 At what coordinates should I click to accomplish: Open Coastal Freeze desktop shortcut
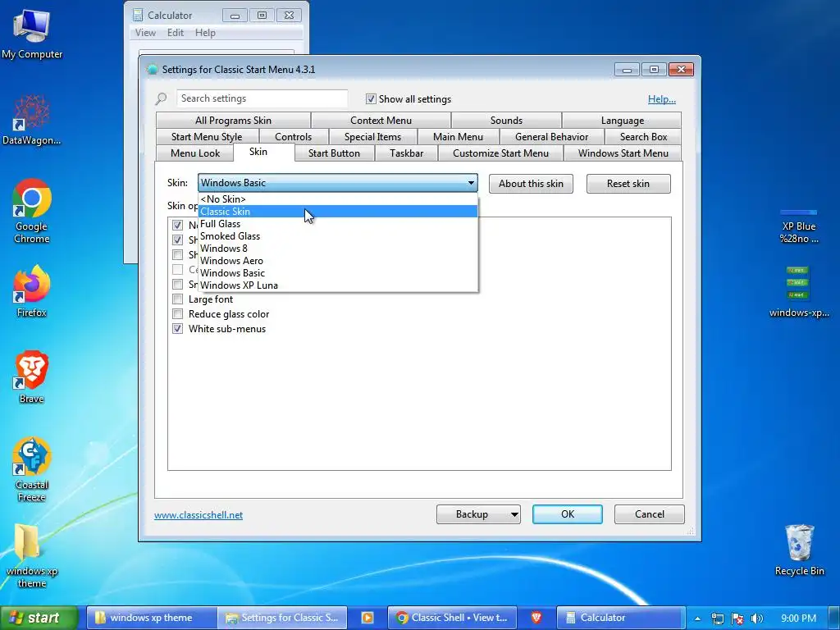click(x=32, y=469)
